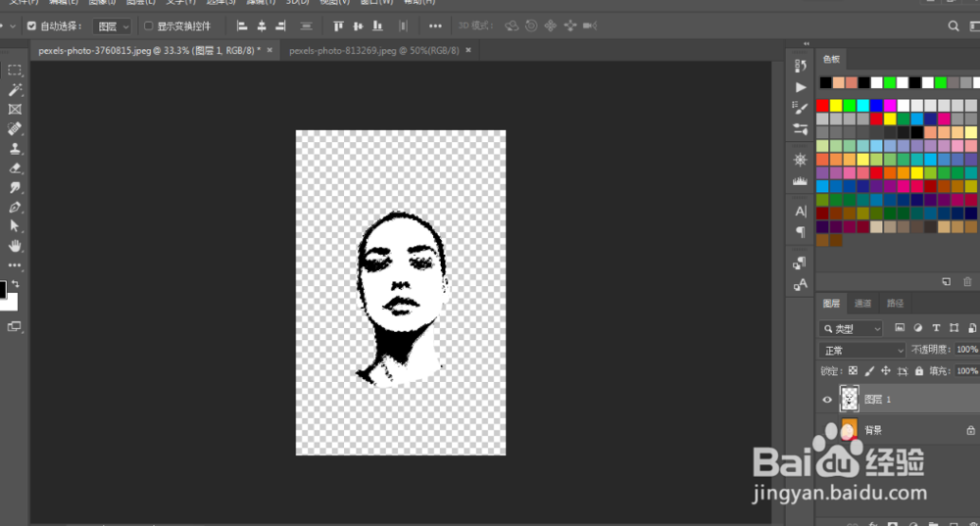Click the search magnifier in options bar
The height and width of the screenshot is (526, 980).
click(954, 25)
